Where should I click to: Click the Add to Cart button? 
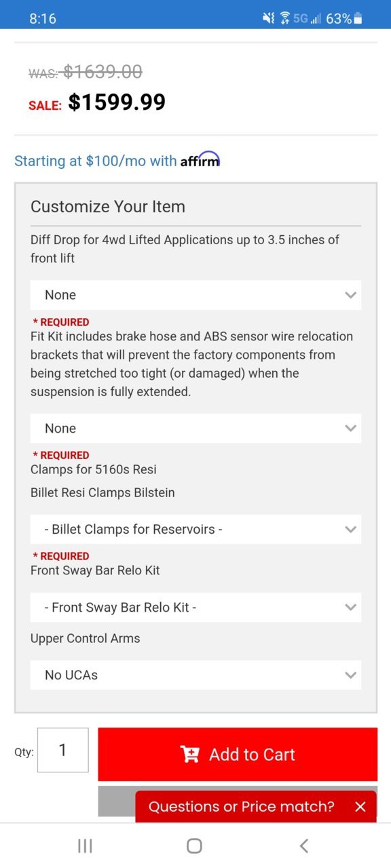pos(238,754)
